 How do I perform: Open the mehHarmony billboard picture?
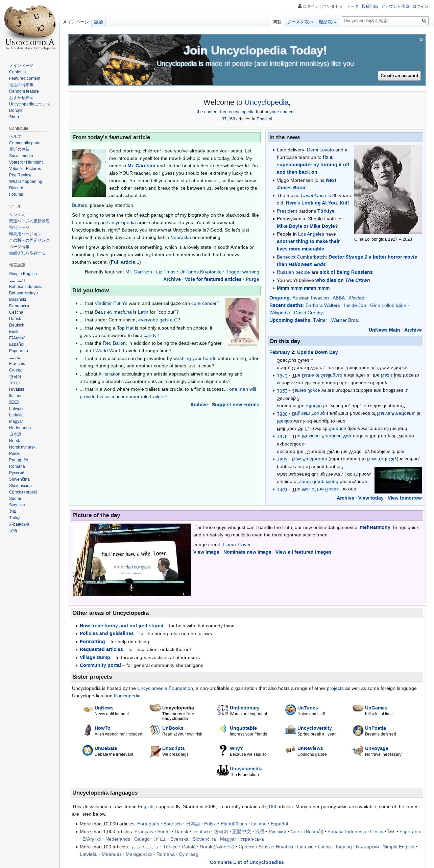click(132, 560)
